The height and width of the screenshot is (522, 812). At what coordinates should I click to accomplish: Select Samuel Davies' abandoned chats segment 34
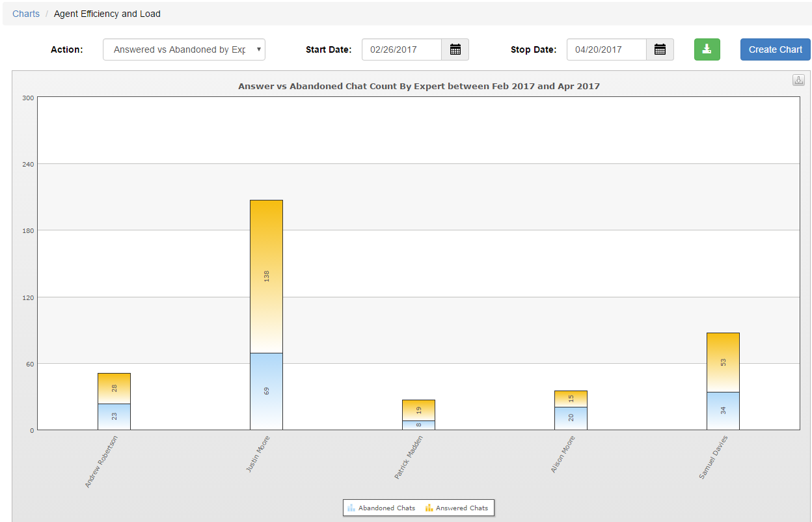pos(723,411)
